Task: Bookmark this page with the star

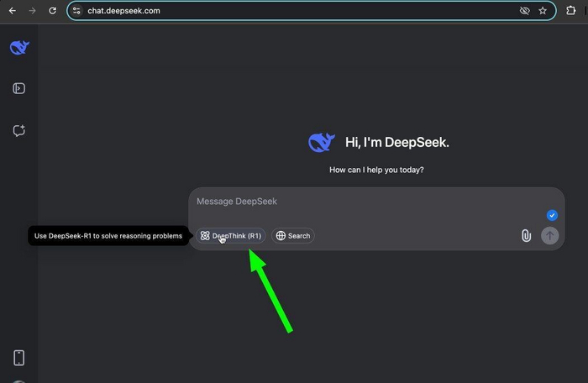Action: pos(543,11)
